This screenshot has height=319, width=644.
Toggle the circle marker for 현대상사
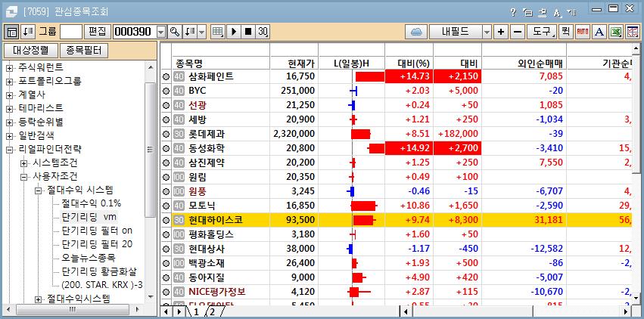click(166, 249)
